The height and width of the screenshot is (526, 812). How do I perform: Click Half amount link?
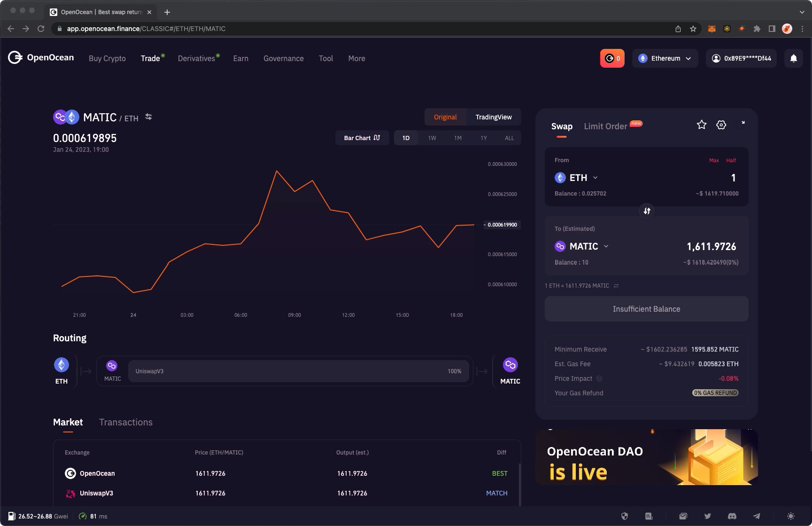pos(731,160)
